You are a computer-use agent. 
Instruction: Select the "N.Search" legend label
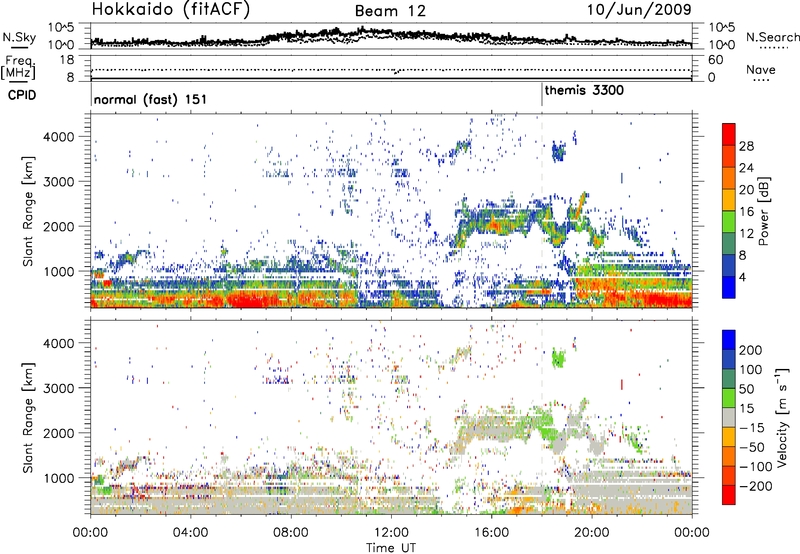point(772,37)
